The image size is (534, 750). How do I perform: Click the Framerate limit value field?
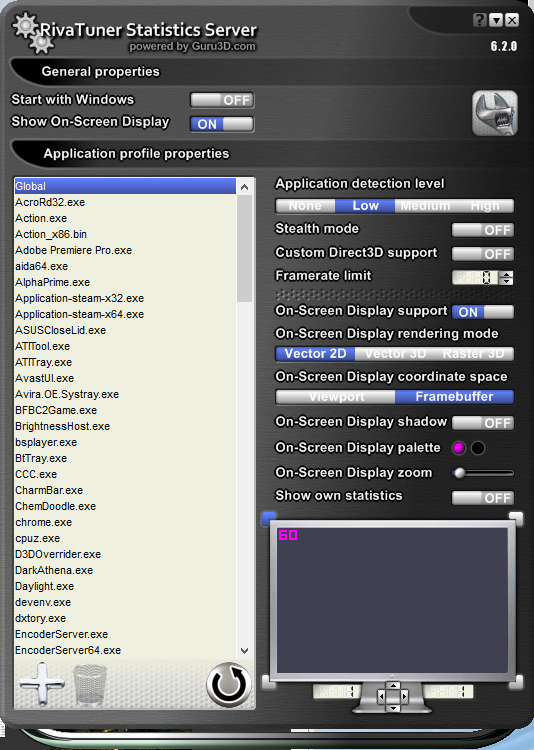475,277
